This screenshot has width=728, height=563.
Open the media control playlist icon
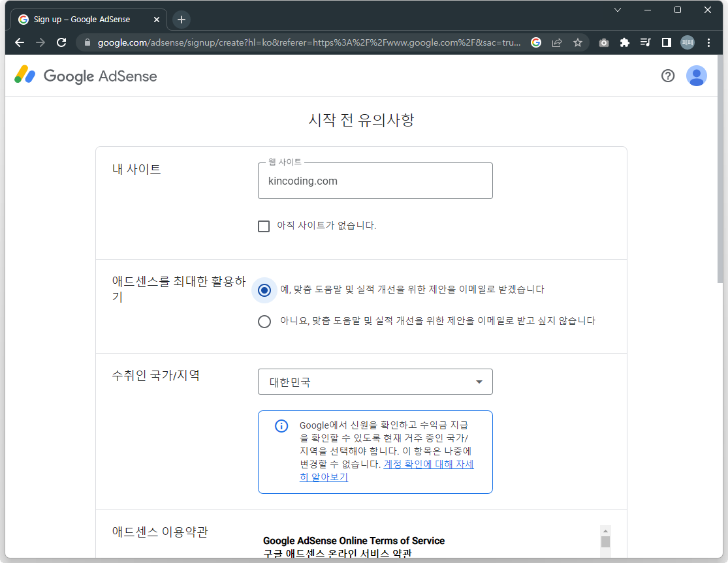point(645,42)
